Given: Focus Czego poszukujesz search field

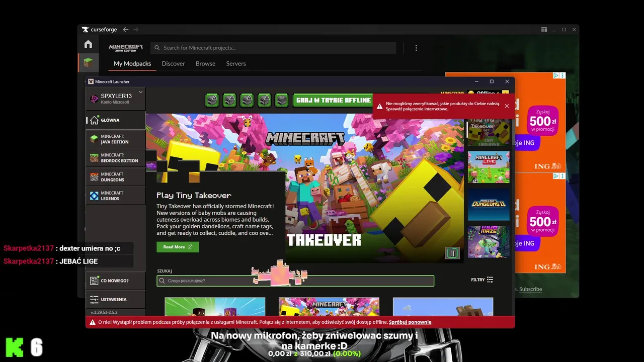Looking at the screenshot, I should click(295, 281).
